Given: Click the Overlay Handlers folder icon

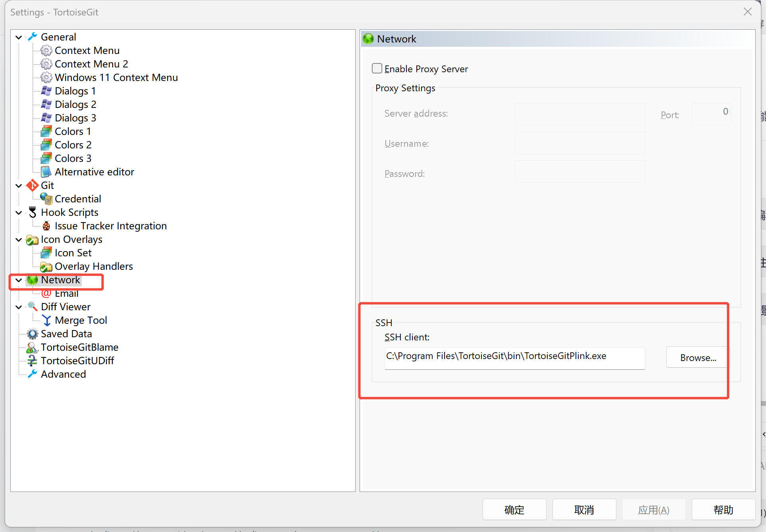Looking at the screenshot, I should [46, 267].
